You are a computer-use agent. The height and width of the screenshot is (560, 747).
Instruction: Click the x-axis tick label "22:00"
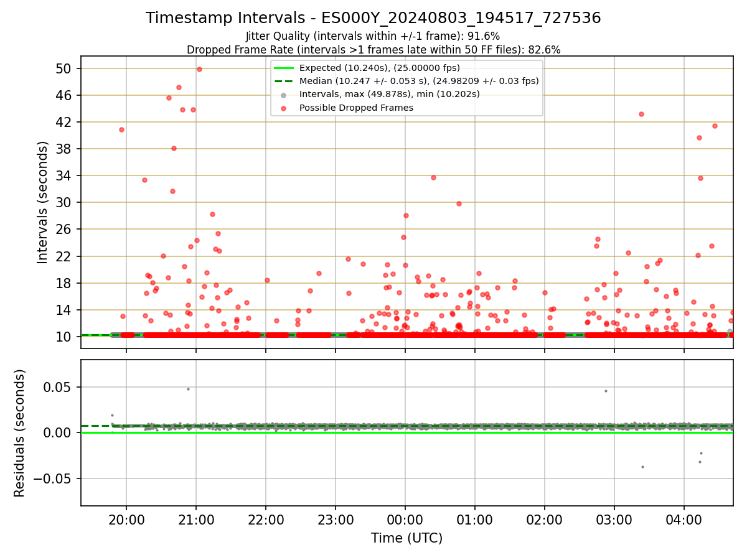pyautogui.click(x=266, y=519)
